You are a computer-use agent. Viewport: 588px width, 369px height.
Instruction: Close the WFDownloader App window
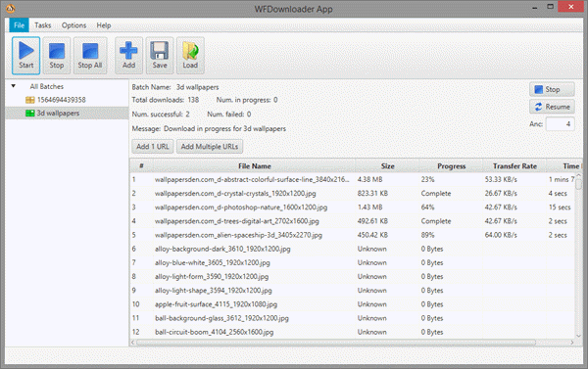point(570,7)
